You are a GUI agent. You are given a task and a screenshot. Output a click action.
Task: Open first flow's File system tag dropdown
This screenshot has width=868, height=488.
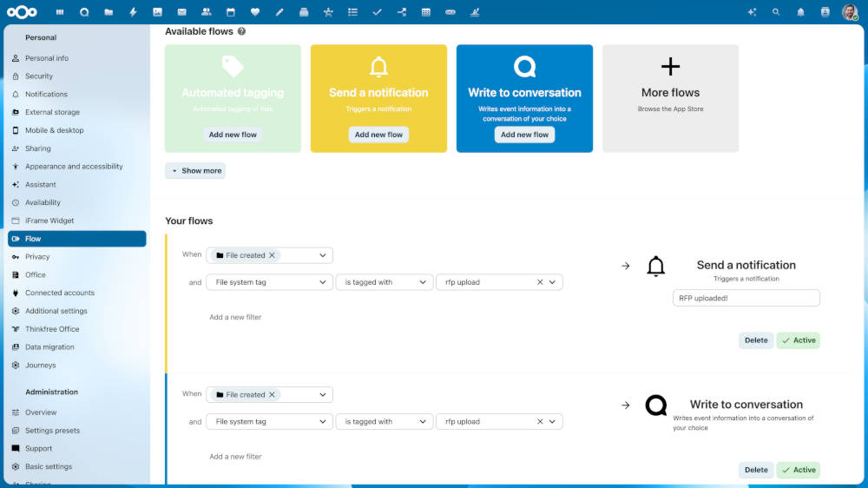pyautogui.click(x=269, y=282)
